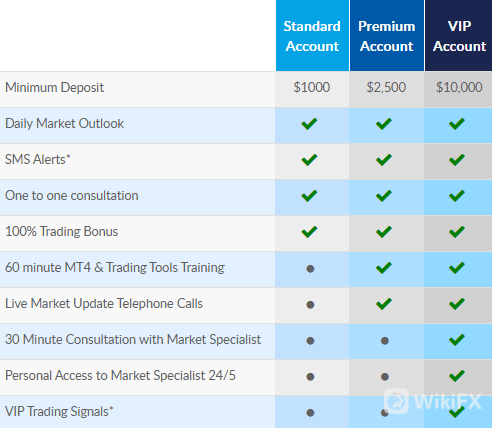This screenshot has height=428, width=492.
Task: Click the Premium checkmark for SMS Alerts
Action: click(x=384, y=160)
